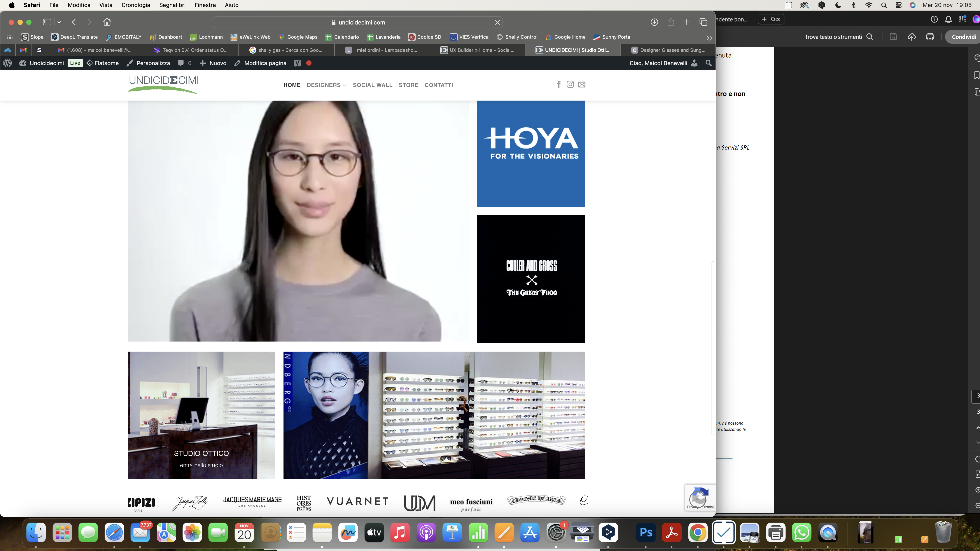Image resolution: width=980 pixels, height=551 pixels.
Task: Open sidebar options chevron in Safari toolbar
Action: point(59,22)
